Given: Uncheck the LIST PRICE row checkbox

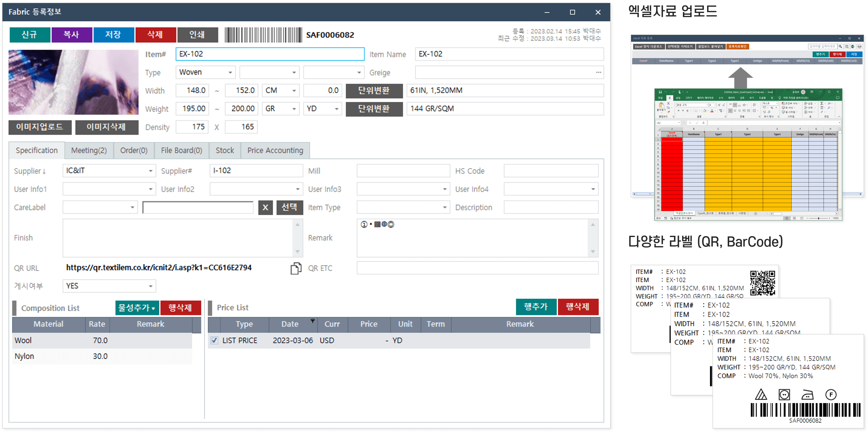Looking at the screenshot, I should tap(214, 341).
